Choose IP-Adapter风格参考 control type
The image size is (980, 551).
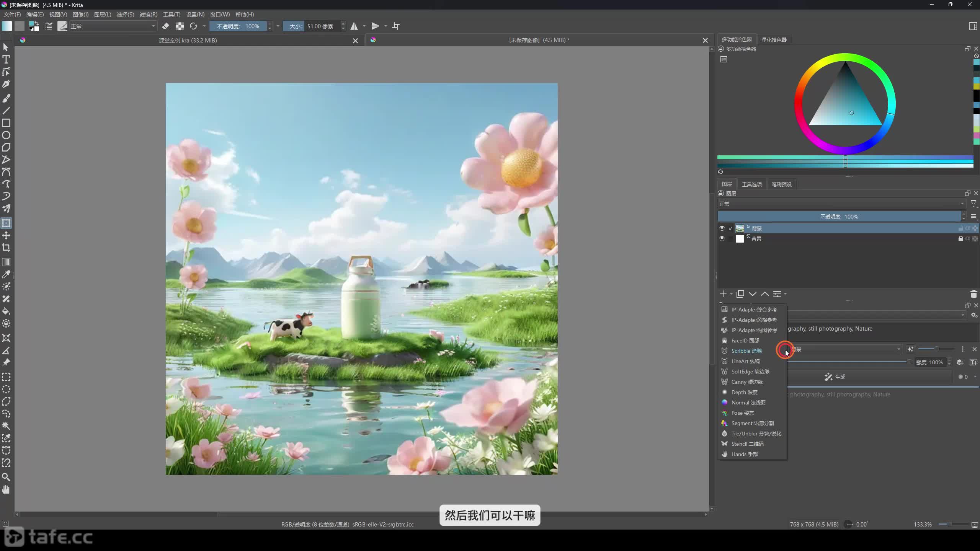pos(752,320)
